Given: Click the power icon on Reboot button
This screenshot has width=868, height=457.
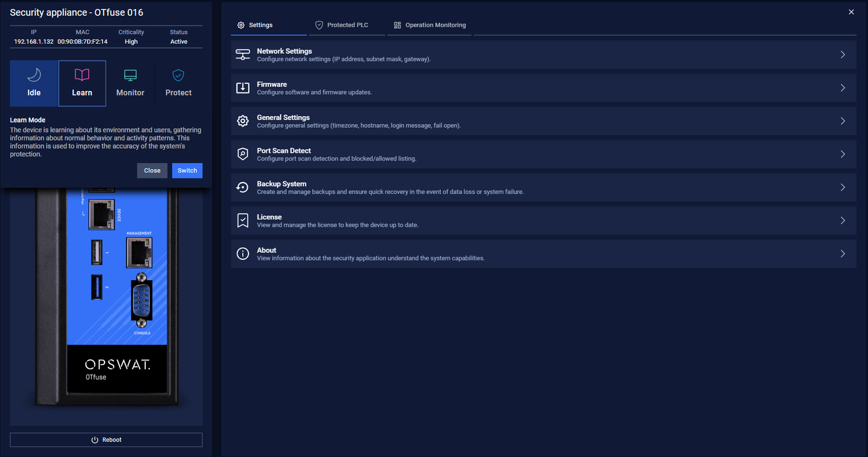Looking at the screenshot, I should click(x=94, y=440).
